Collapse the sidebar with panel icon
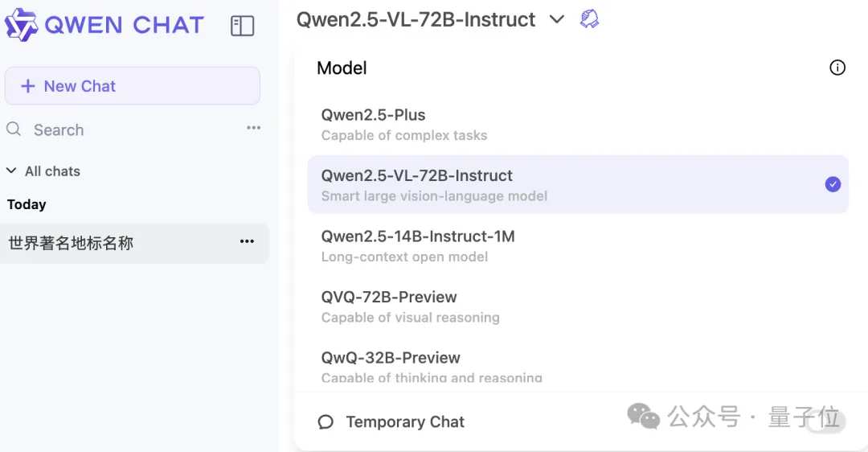This screenshot has width=868, height=452. coord(243,26)
